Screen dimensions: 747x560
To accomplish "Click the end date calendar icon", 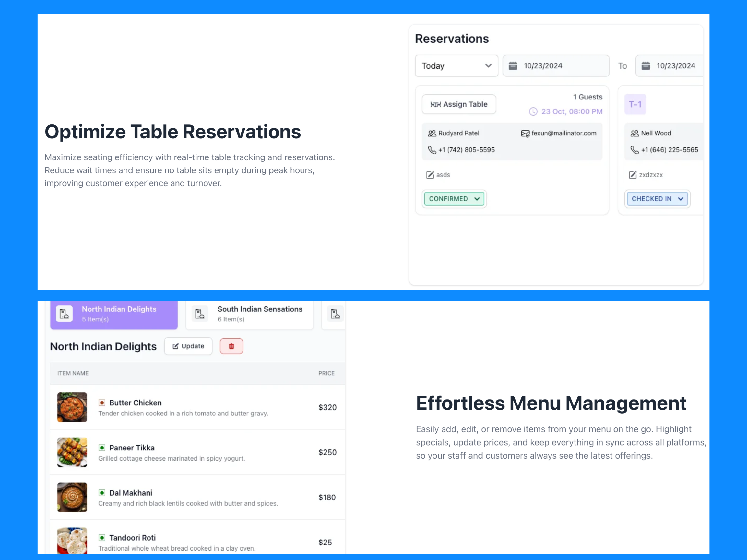I will pos(645,66).
